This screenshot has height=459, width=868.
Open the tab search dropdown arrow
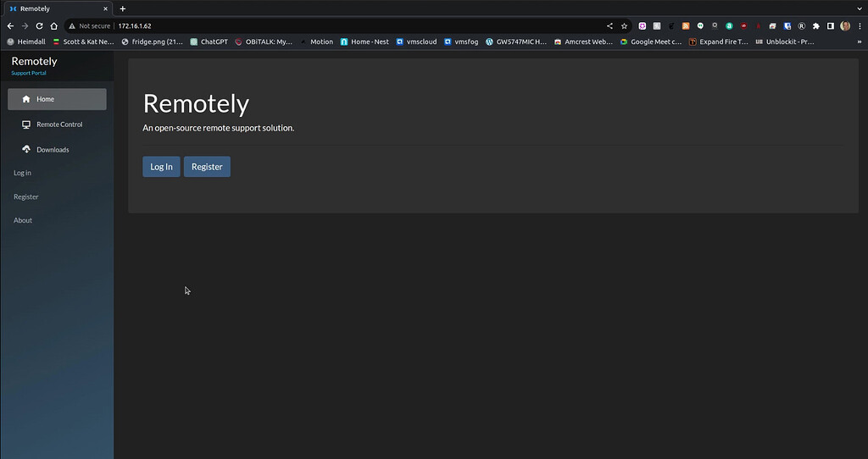(860, 8)
